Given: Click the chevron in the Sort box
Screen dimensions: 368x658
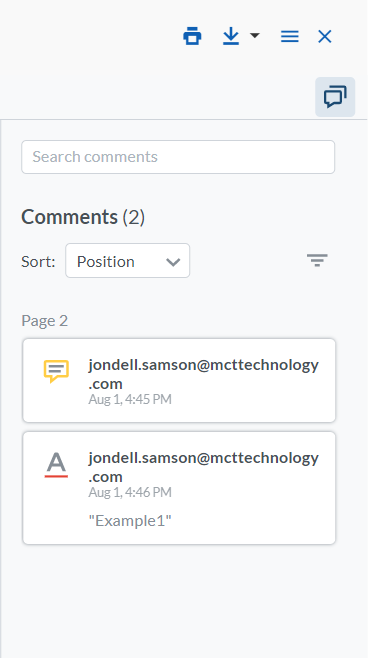Looking at the screenshot, I should (x=173, y=262).
